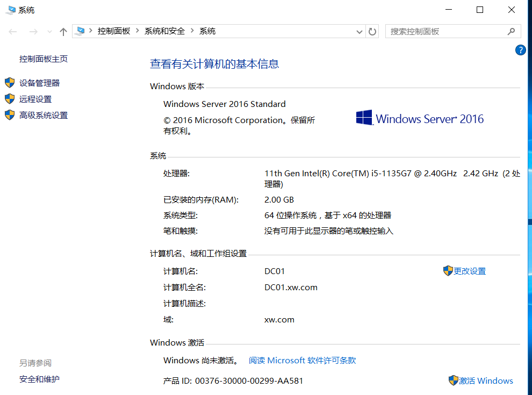Viewport: 532px width, 395px height.
Task: Click the Windows Server 2016 logo
Action: point(420,118)
